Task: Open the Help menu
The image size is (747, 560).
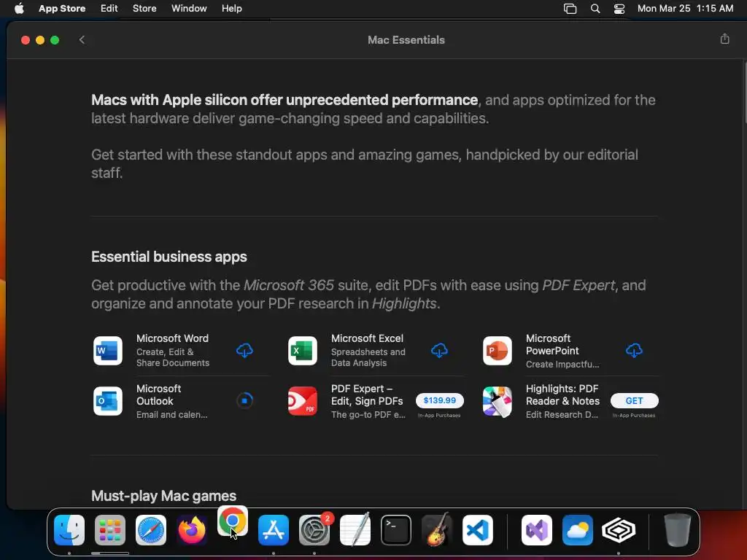Action: [231, 8]
